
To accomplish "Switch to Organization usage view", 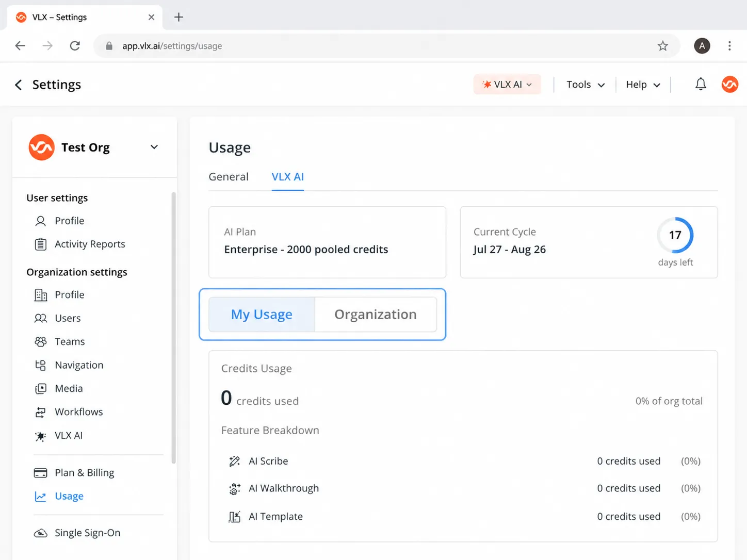I will coord(376,315).
